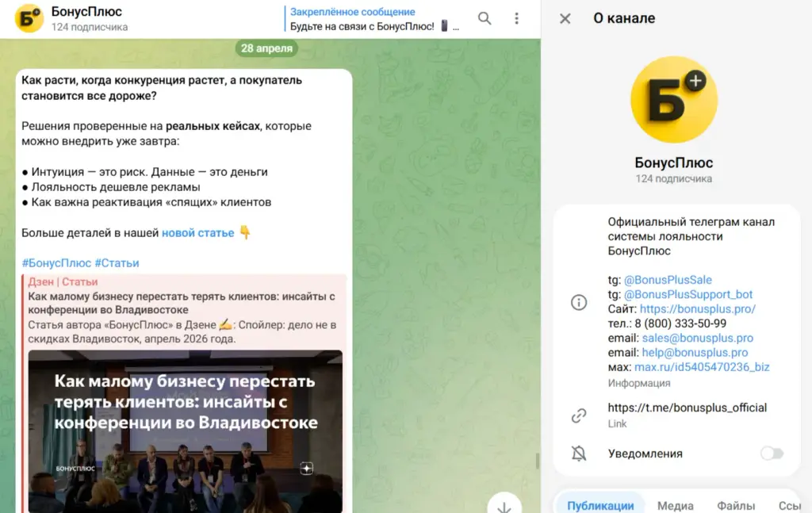The width and height of the screenshot is (812, 513).
Task: Open the pinned message Закреплённое сообщение
Action: [x=373, y=19]
